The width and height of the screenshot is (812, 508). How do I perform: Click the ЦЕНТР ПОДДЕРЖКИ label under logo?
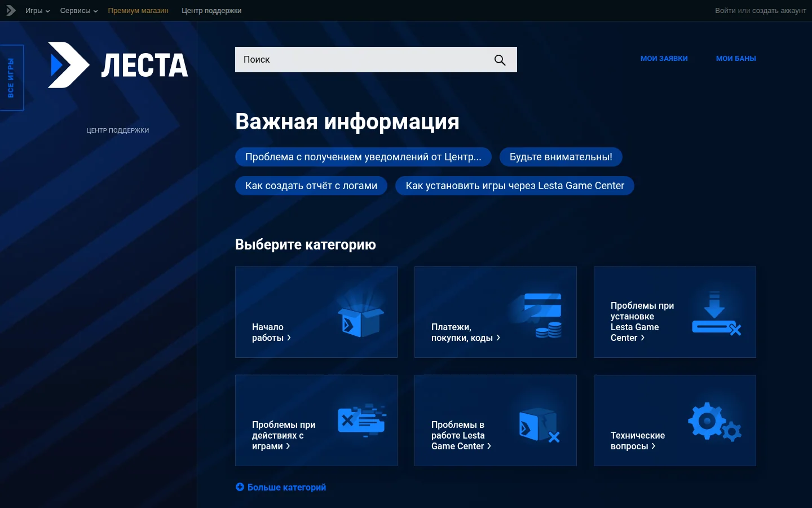tap(118, 130)
